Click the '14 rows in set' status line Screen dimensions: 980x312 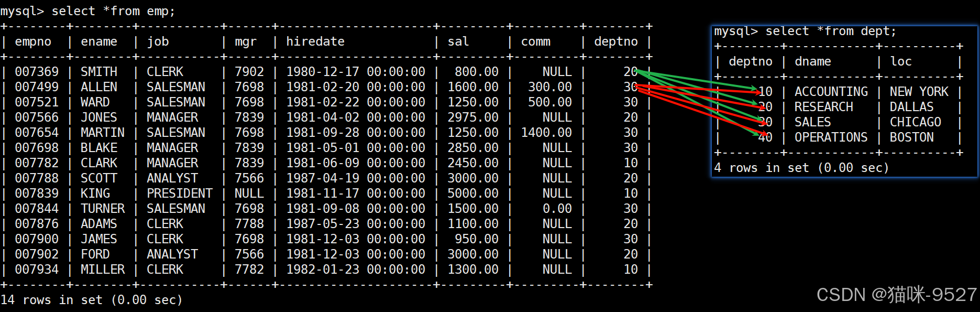[92, 300]
